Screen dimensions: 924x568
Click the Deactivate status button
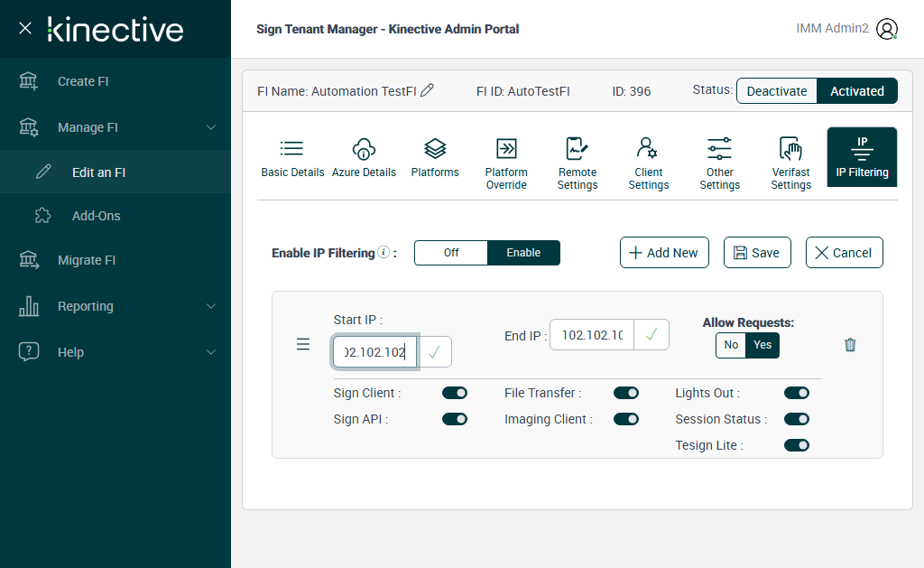(x=777, y=91)
